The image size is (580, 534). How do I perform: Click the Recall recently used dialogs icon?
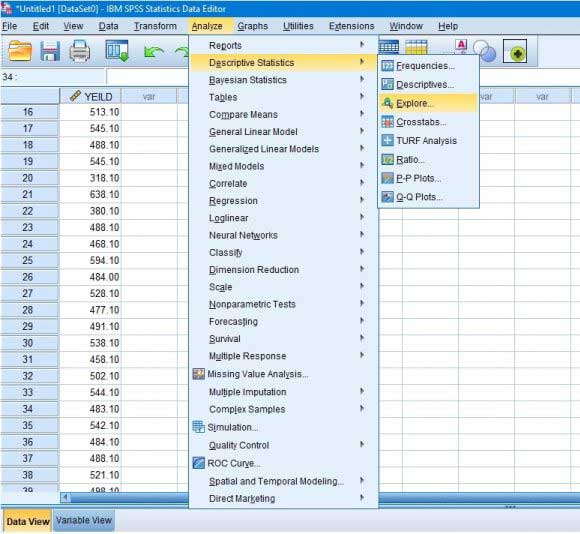pos(117,51)
